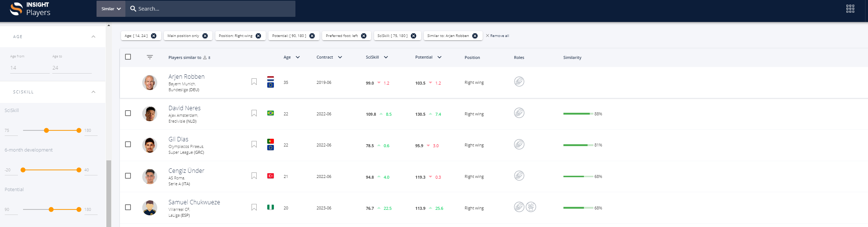The width and height of the screenshot is (868, 227).
Task: Bookmark Cengiz Ünder
Action: 254,176
